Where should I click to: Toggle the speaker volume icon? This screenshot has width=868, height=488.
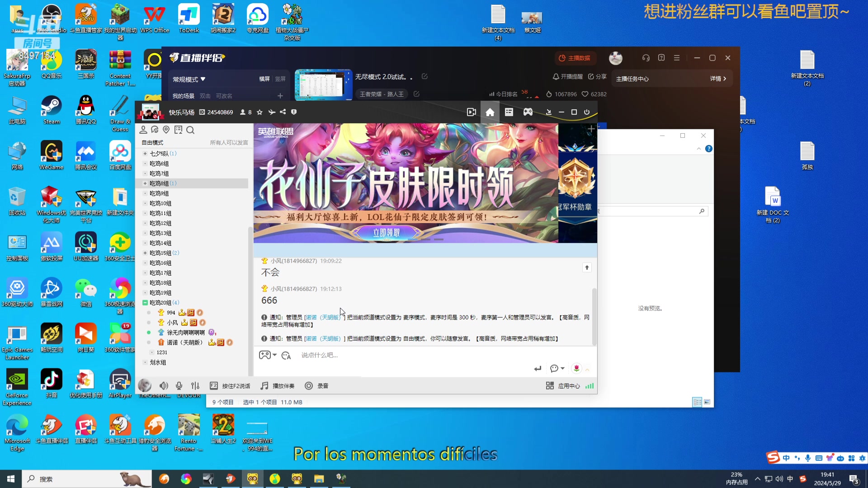tap(164, 385)
